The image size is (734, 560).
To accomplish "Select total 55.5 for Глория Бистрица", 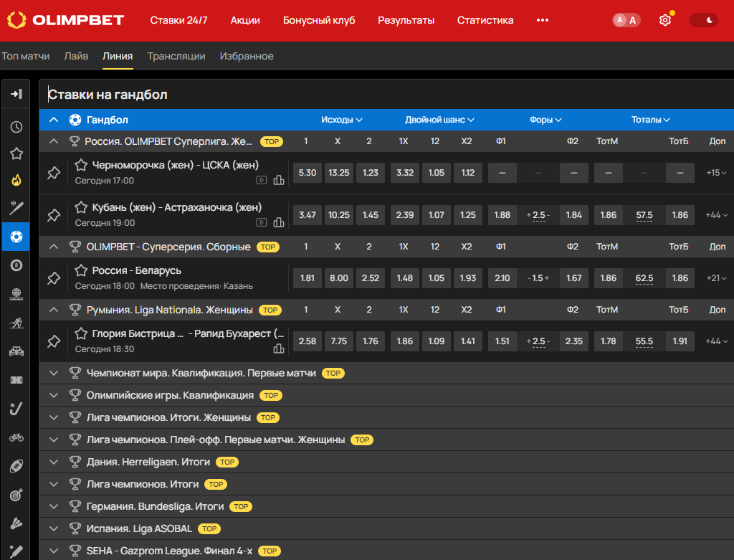I will (644, 341).
